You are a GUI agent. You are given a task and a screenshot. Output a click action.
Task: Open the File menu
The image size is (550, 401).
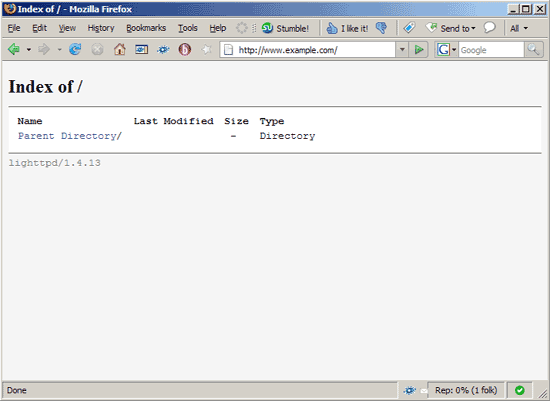click(x=14, y=28)
